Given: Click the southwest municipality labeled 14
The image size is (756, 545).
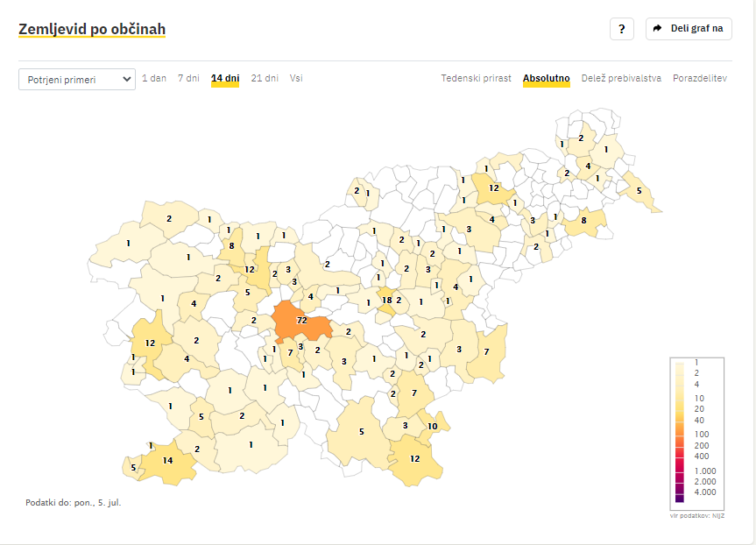Looking at the screenshot, I should 166,461.
